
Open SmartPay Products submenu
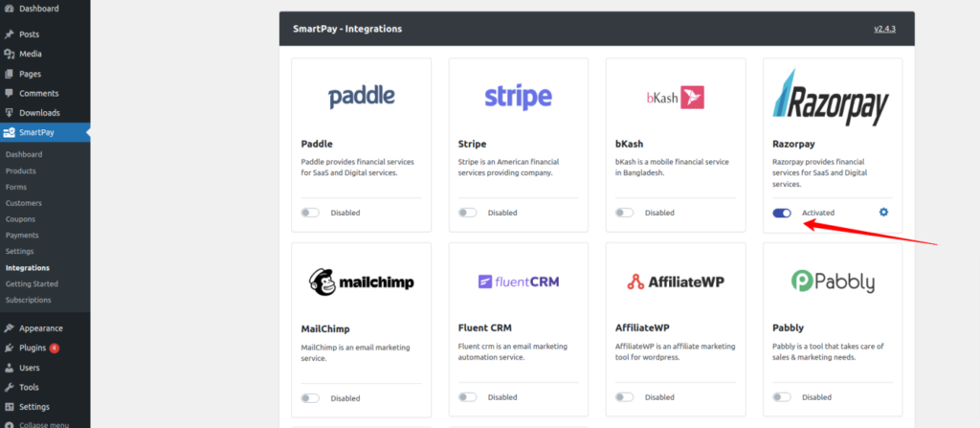pos(21,170)
